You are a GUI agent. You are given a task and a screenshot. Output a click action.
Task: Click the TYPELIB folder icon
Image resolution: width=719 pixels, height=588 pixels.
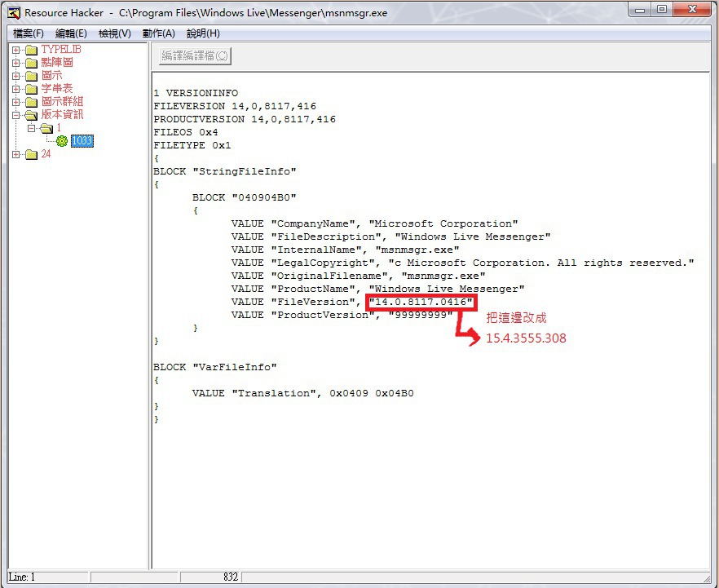[31, 50]
